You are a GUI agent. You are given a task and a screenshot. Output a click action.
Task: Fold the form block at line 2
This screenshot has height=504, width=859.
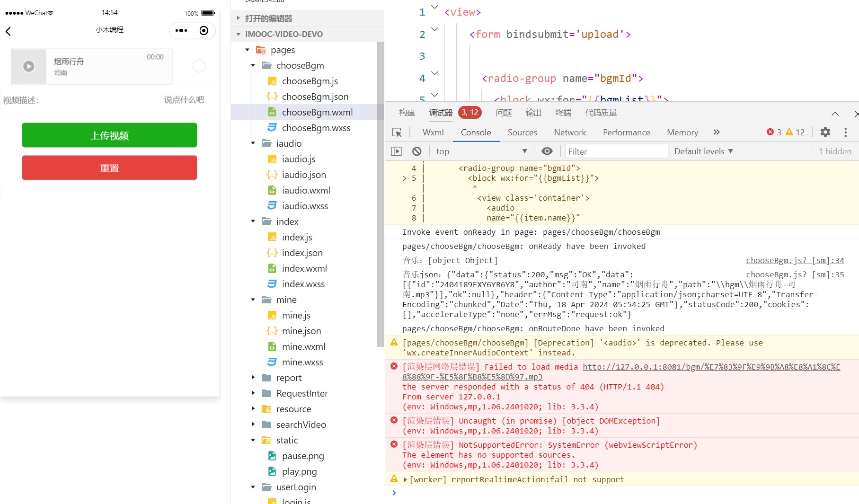[x=434, y=29]
